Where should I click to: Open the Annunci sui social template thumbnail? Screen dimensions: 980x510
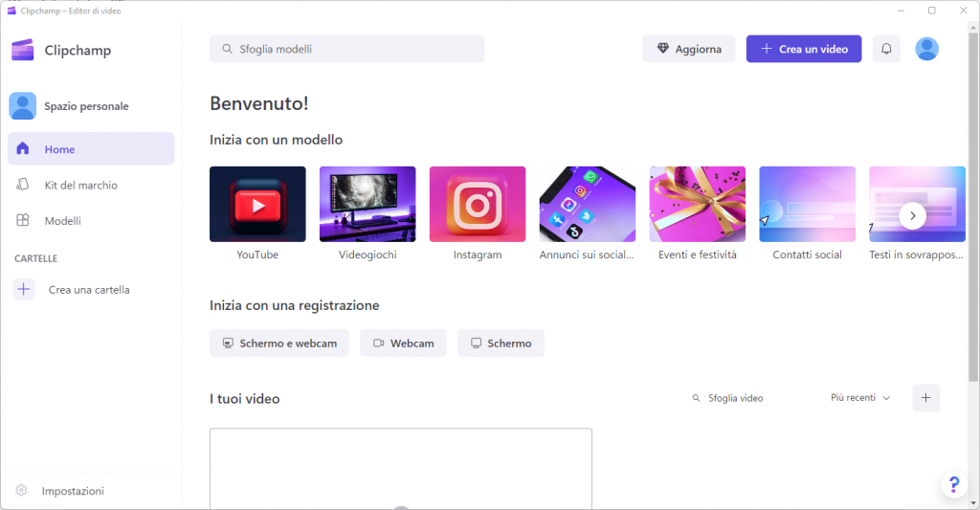pyautogui.click(x=588, y=204)
